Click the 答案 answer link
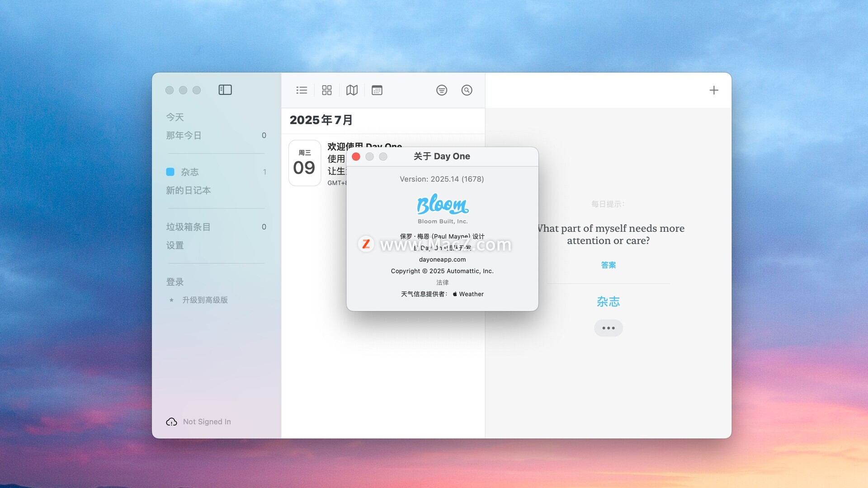The width and height of the screenshot is (868, 488). pos(609,265)
